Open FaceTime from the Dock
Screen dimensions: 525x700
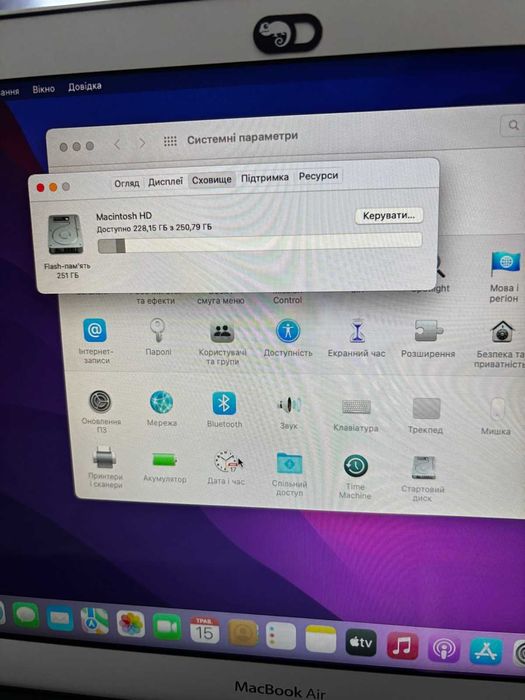pos(167,627)
